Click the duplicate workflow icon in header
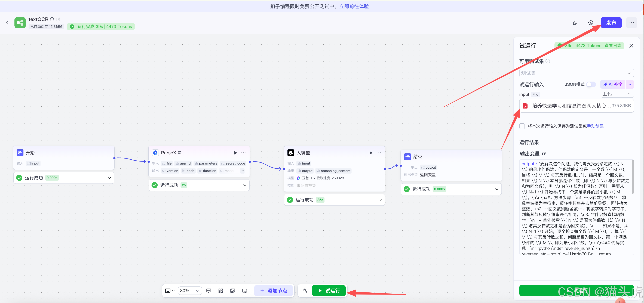644x303 pixels. pos(575,23)
